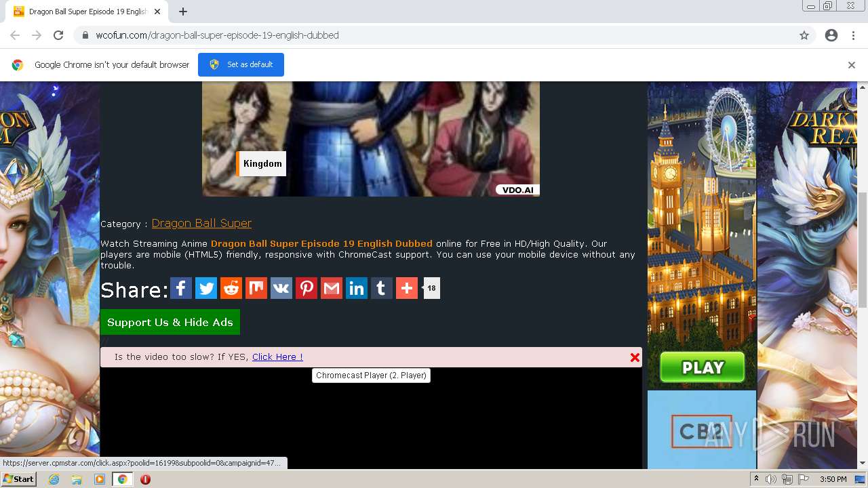This screenshot has height=488, width=868.
Task: Click the system clock 3:50 PM
Action: pyautogui.click(x=833, y=479)
